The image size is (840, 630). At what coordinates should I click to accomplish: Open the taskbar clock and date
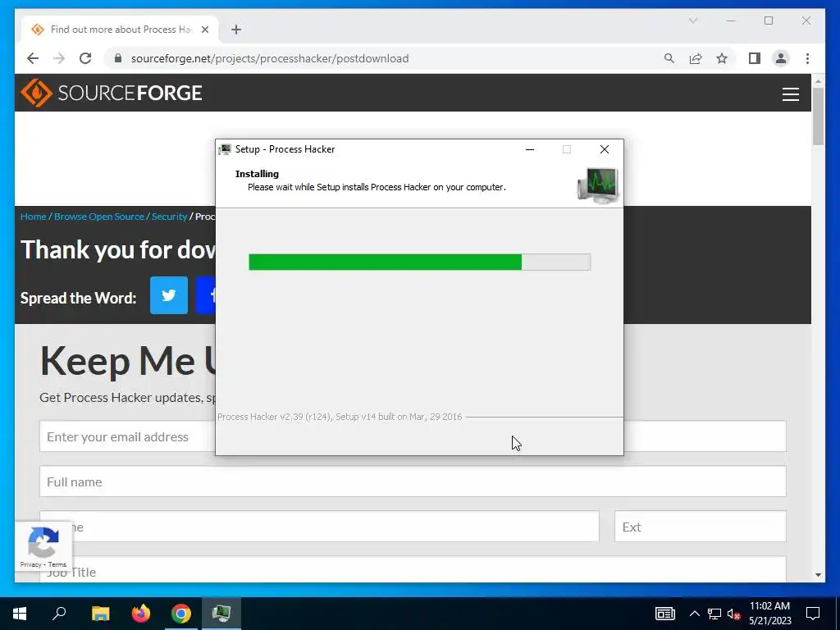[x=769, y=614]
